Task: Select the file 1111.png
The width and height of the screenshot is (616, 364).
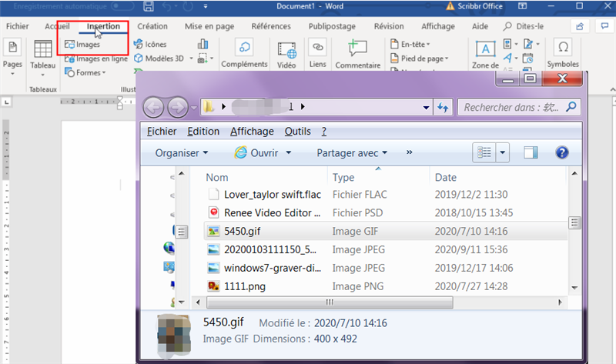Action: point(244,286)
